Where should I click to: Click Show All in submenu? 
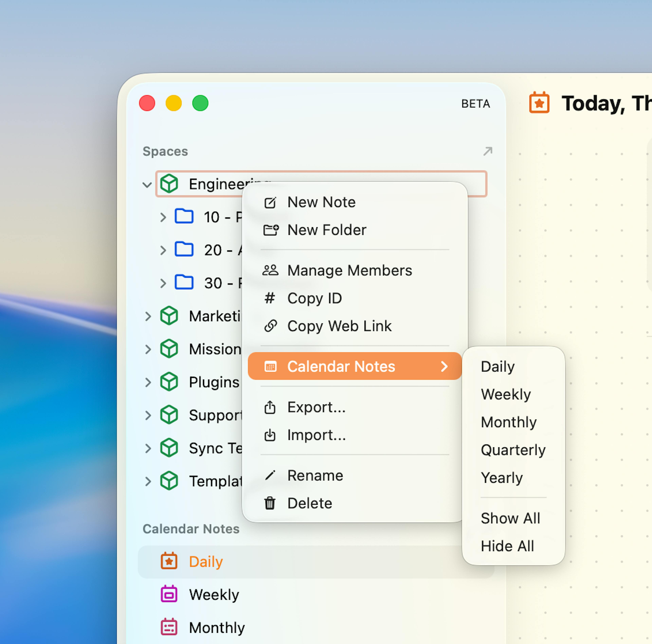[x=510, y=518]
